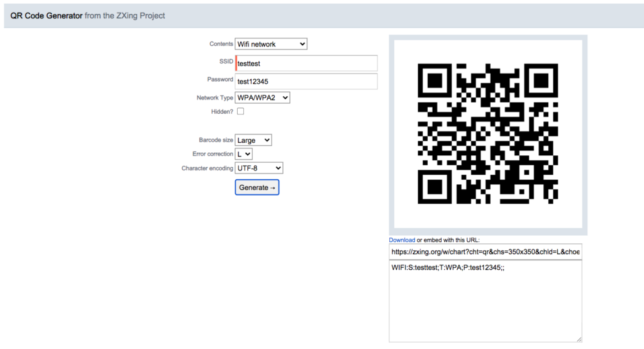Click the embed URL text field
The height and width of the screenshot is (349, 644).
click(x=486, y=252)
